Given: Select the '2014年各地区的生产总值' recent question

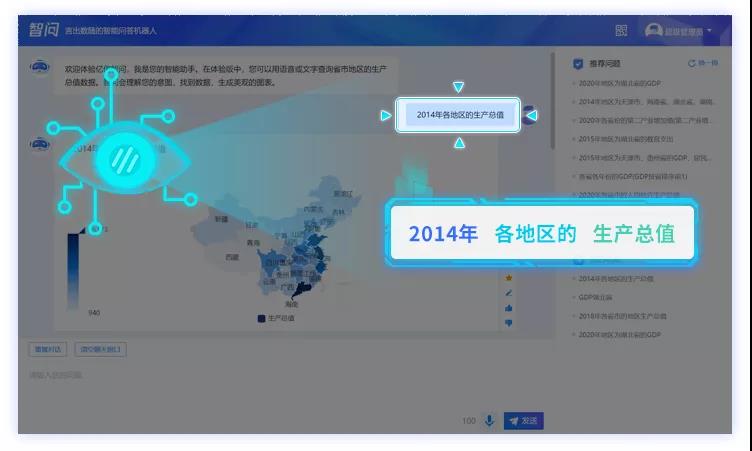Looking at the screenshot, I should pyautogui.click(x=616, y=279).
